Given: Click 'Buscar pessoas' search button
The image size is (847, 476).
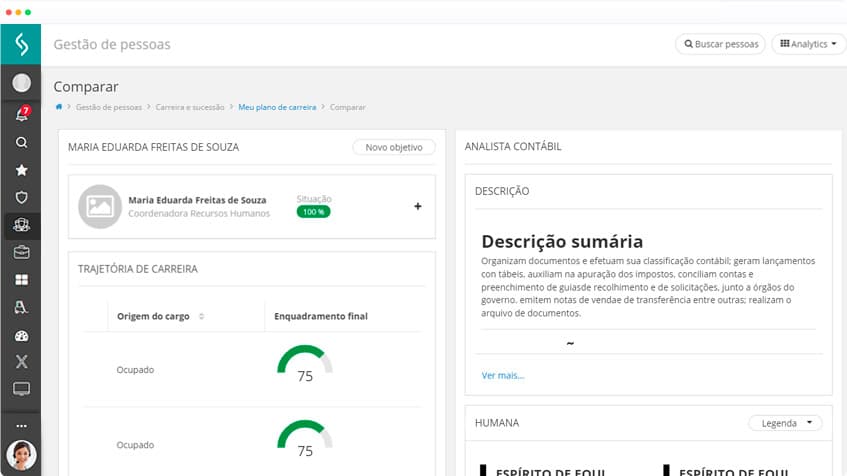Looking at the screenshot, I should pyautogui.click(x=721, y=44).
